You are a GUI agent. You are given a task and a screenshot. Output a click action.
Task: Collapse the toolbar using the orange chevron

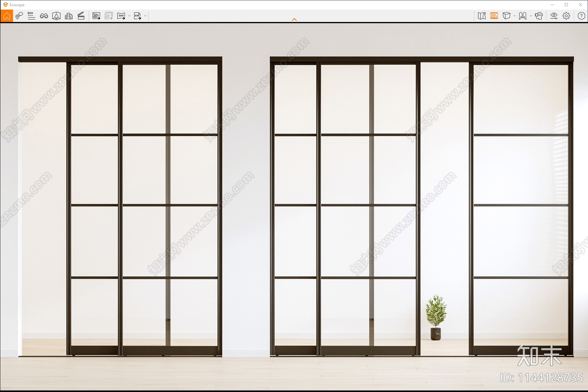coord(294,19)
